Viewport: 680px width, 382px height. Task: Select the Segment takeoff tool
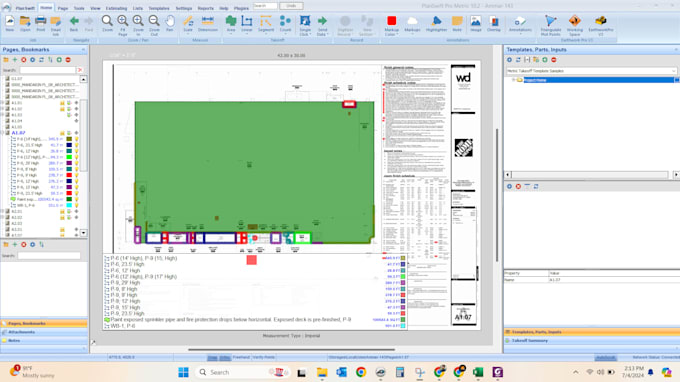point(266,23)
